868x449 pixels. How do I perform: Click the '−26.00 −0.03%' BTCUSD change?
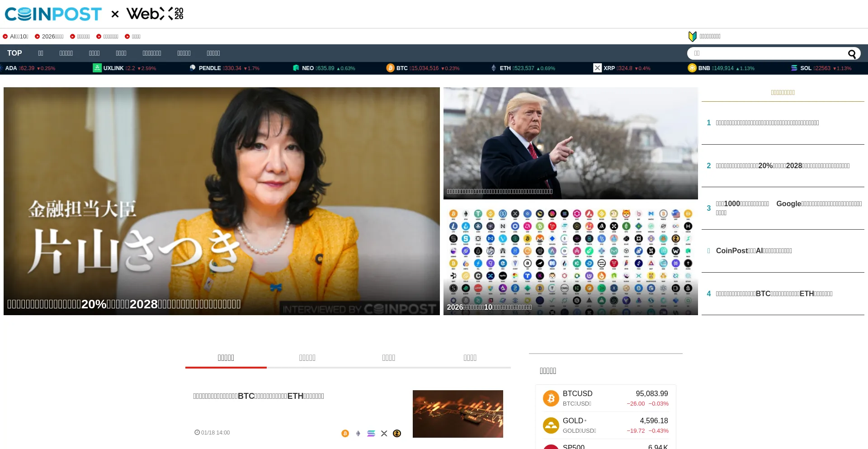(x=647, y=404)
